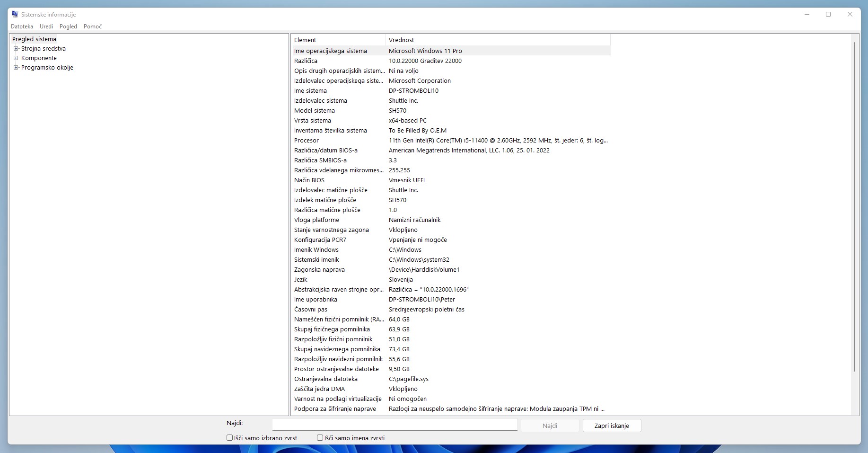Select the Pregled sistema tree node
The height and width of the screenshot is (453, 868).
pyautogui.click(x=34, y=39)
